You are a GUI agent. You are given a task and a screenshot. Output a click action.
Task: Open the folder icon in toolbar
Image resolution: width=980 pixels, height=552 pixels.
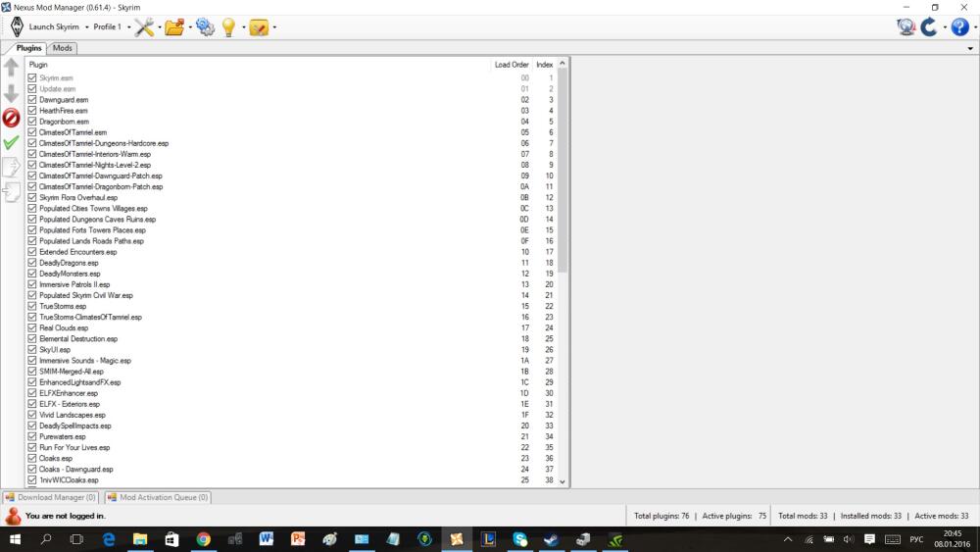point(175,26)
